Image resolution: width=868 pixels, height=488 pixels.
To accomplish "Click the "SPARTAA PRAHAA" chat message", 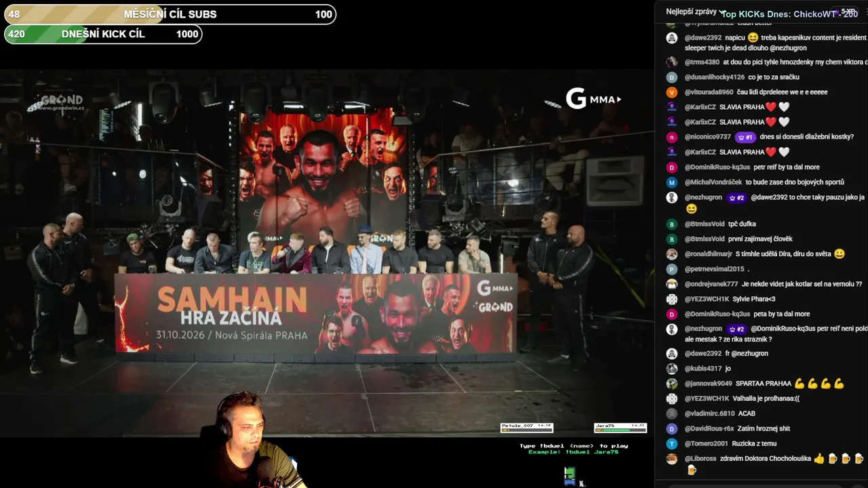I will [x=764, y=384].
